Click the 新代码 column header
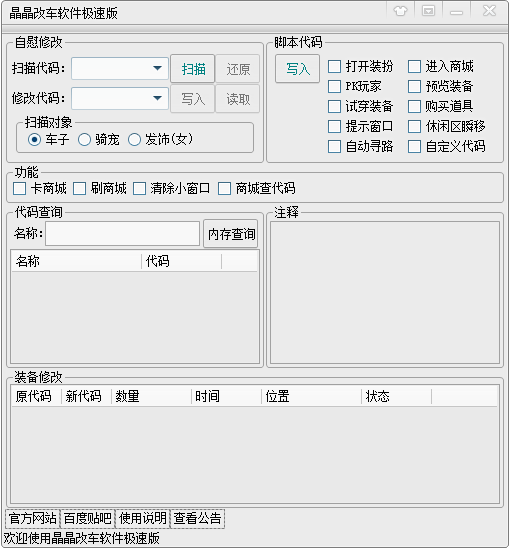This screenshot has width=511, height=550. (86, 396)
